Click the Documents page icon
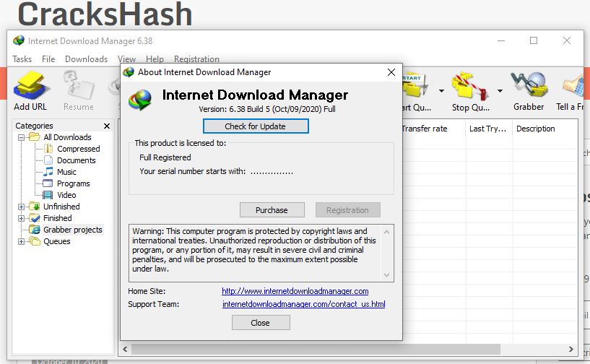Image resolution: width=590 pixels, height=364 pixels. click(x=48, y=160)
